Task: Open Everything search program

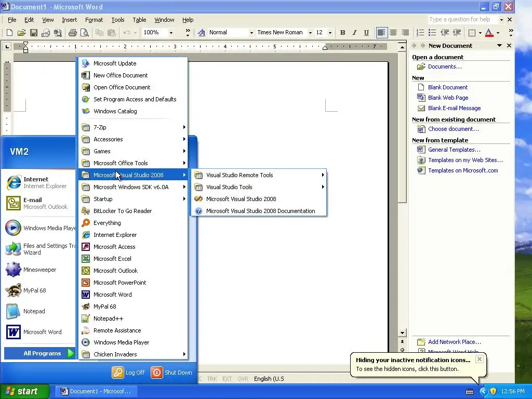Action: coord(134,223)
